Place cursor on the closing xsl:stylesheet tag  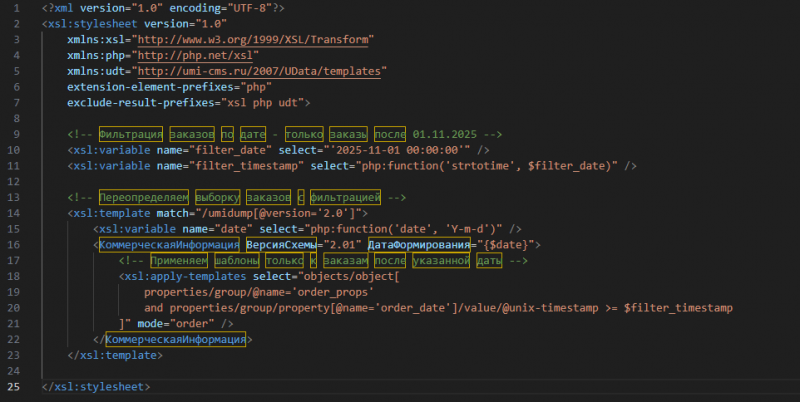[96, 387]
